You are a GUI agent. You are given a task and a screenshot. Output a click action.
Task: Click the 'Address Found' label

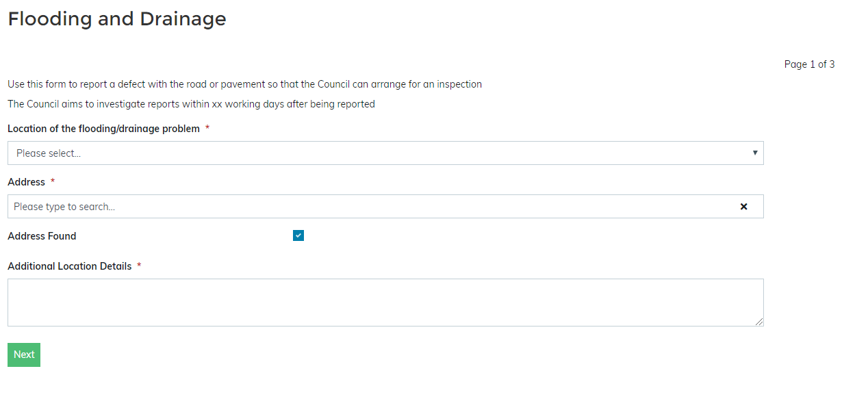[42, 236]
